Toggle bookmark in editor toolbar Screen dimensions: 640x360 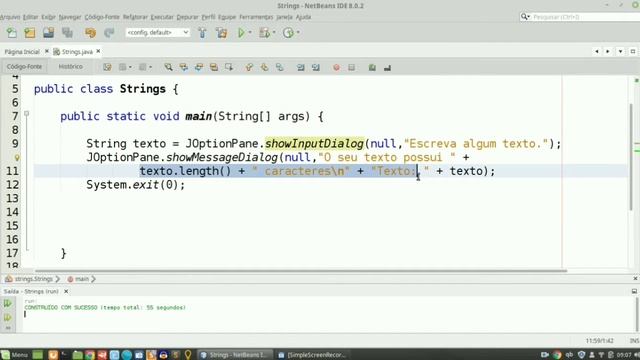[x=279, y=67]
